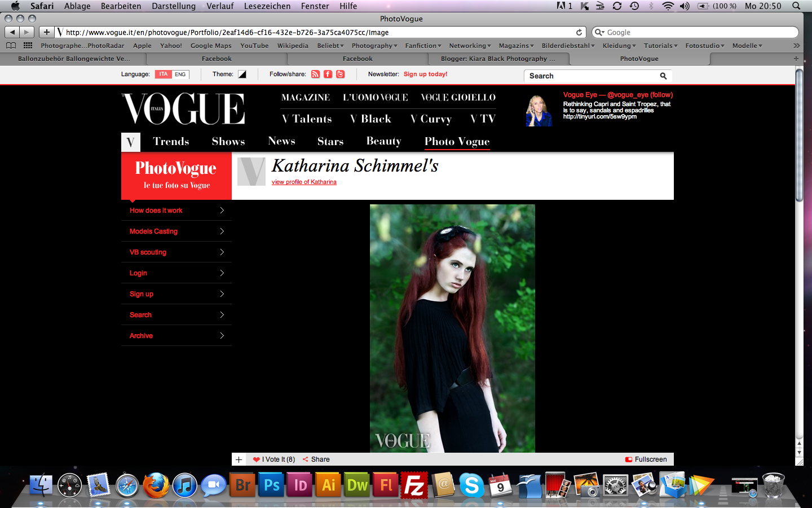Viewport: 812px width, 508px height.
Task: Click the Share button below the photo
Action: 316,459
